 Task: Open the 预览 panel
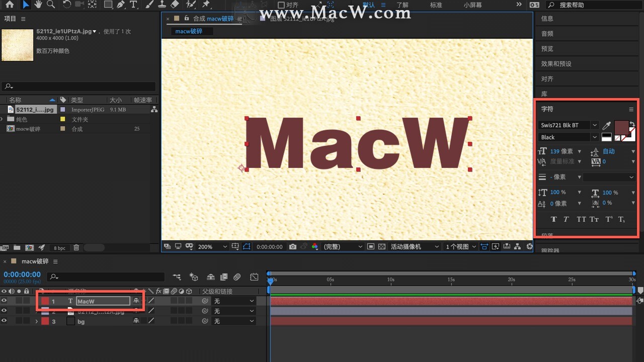(x=547, y=49)
